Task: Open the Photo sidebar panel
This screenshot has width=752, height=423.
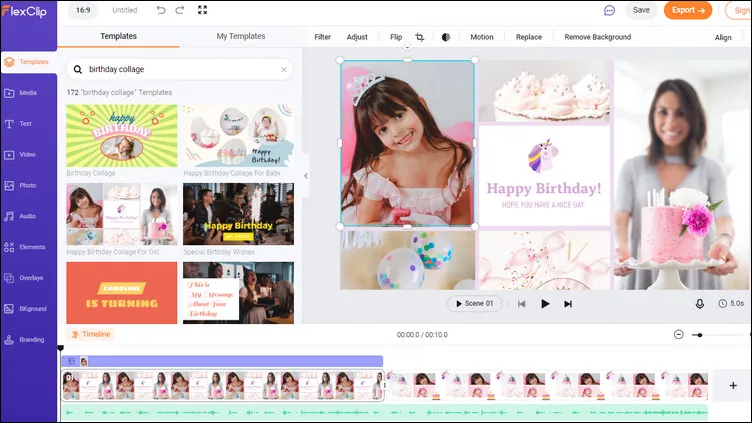Action: [x=21, y=185]
